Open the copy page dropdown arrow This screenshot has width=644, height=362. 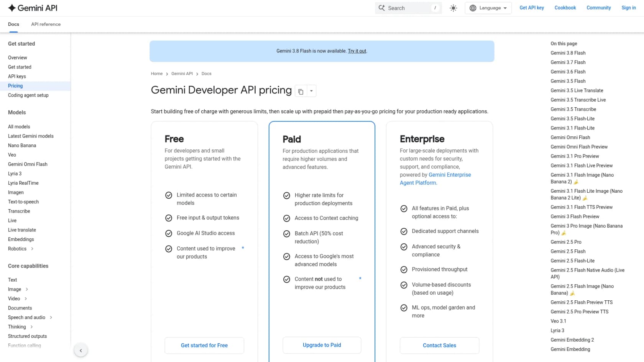311,91
